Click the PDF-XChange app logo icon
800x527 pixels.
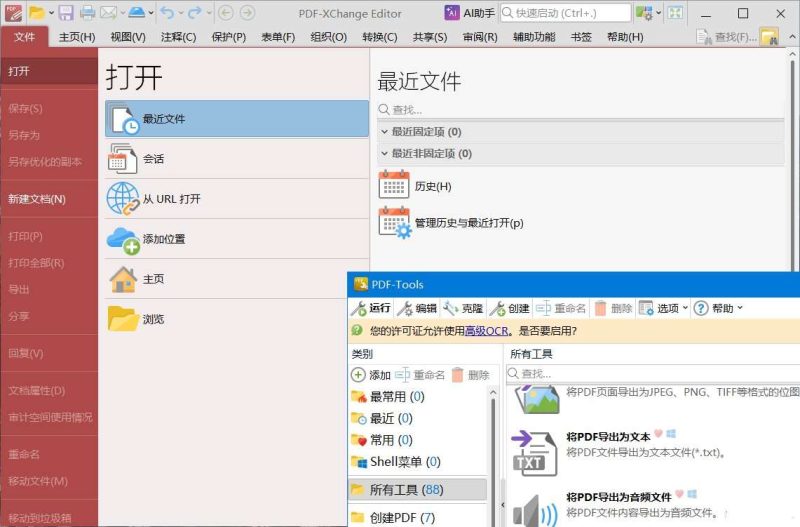pyautogui.click(x=13, y=13)
